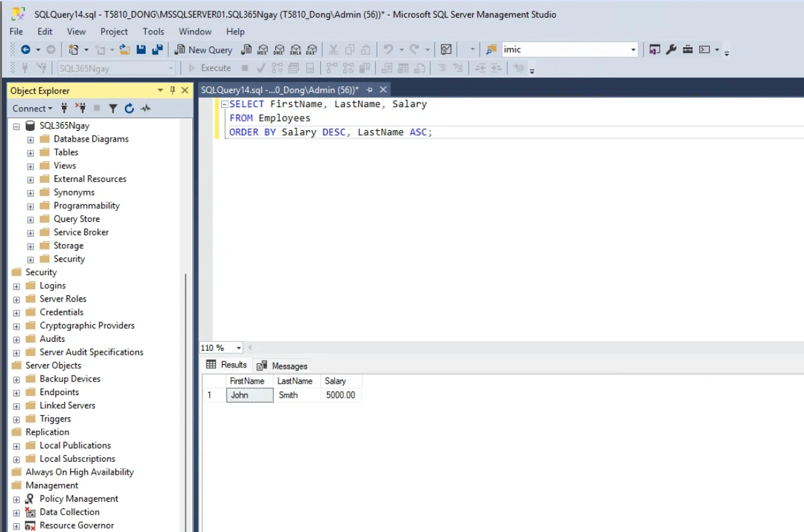804x532 pixels.
Task: Open a new XMLA query
Action: (x=296, y=50)
